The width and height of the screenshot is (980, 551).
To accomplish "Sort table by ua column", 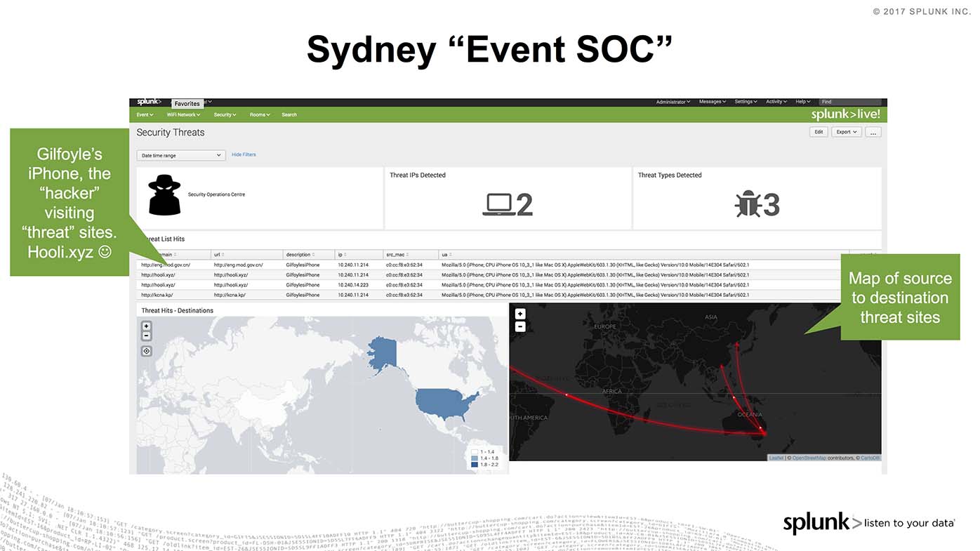I will [x=446, y=254].
